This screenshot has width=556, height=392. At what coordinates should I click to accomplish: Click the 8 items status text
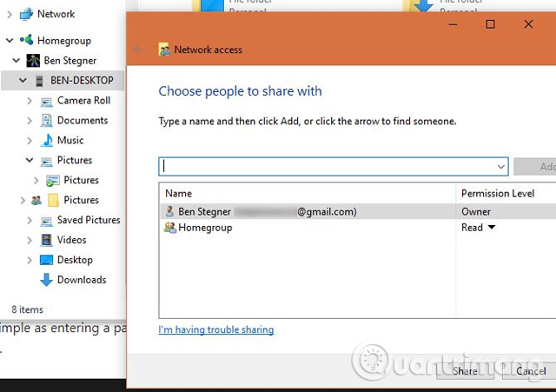(27, 309)
